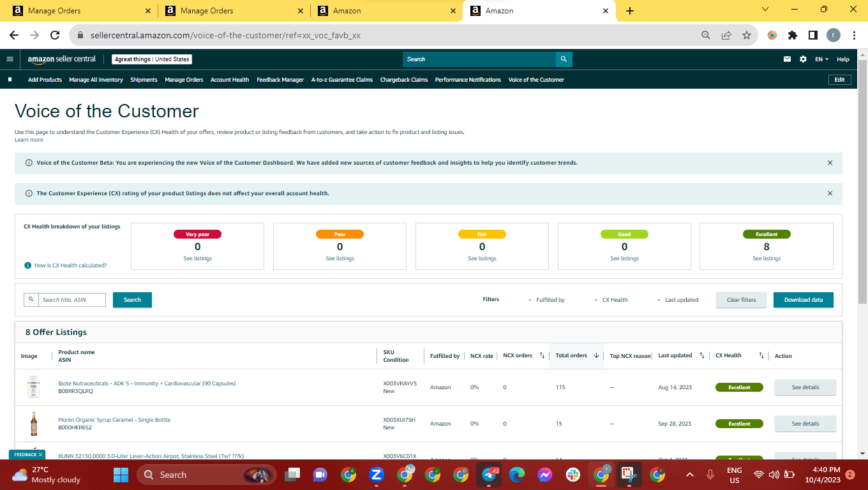
Task: Open Manage All Inventory in the nav bar
Action: coord(96,80)
